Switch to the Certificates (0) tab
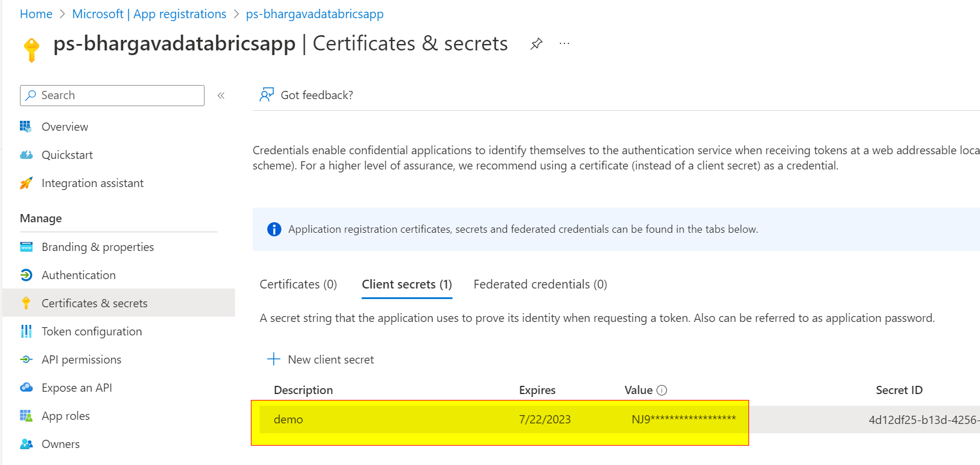Screen dimensions: 980x465 point(298,284)
